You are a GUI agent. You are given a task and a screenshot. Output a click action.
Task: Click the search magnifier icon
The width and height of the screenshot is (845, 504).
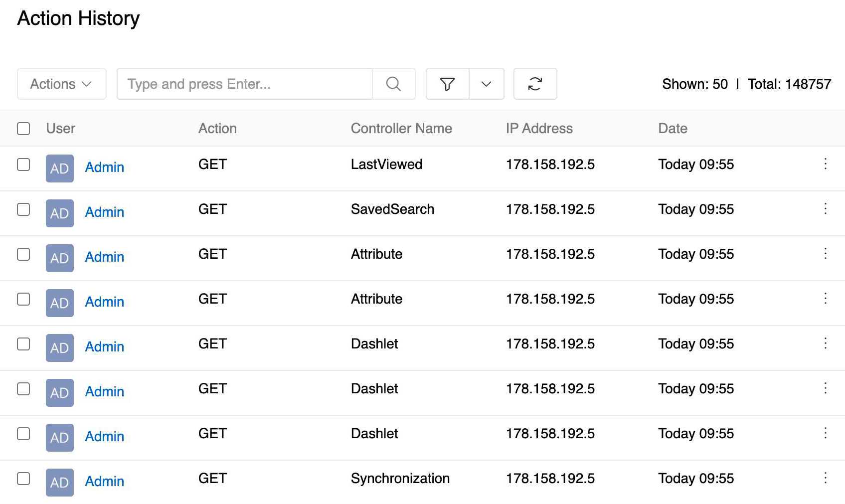[x=393, y=84]
